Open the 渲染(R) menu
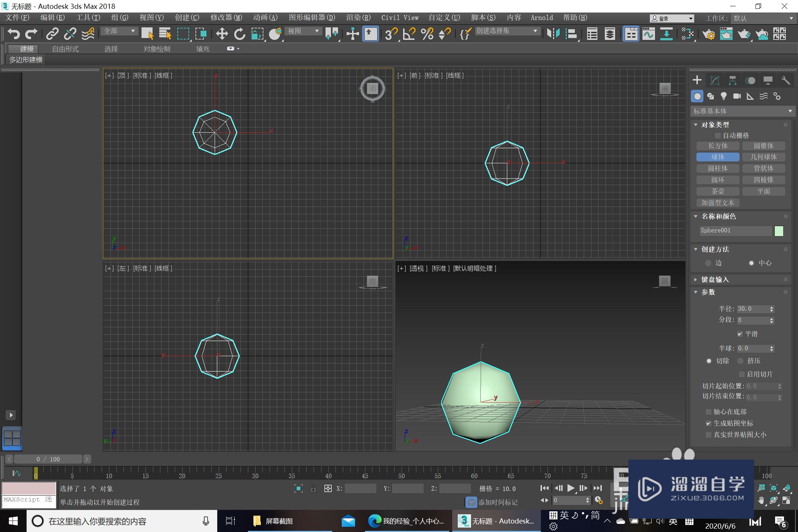Viewport: 798px width, 532px height. (x=358, y=18)
